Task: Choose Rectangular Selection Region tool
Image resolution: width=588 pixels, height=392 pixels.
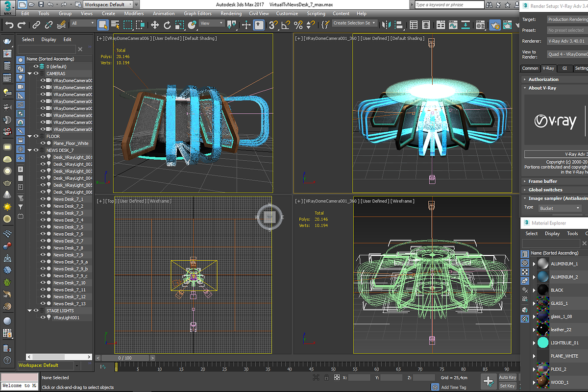Action: tap(129, 24)
